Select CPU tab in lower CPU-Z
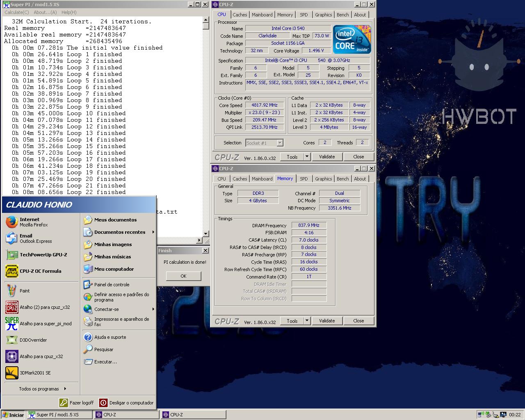525x420 pixels. tap(221, 179)
